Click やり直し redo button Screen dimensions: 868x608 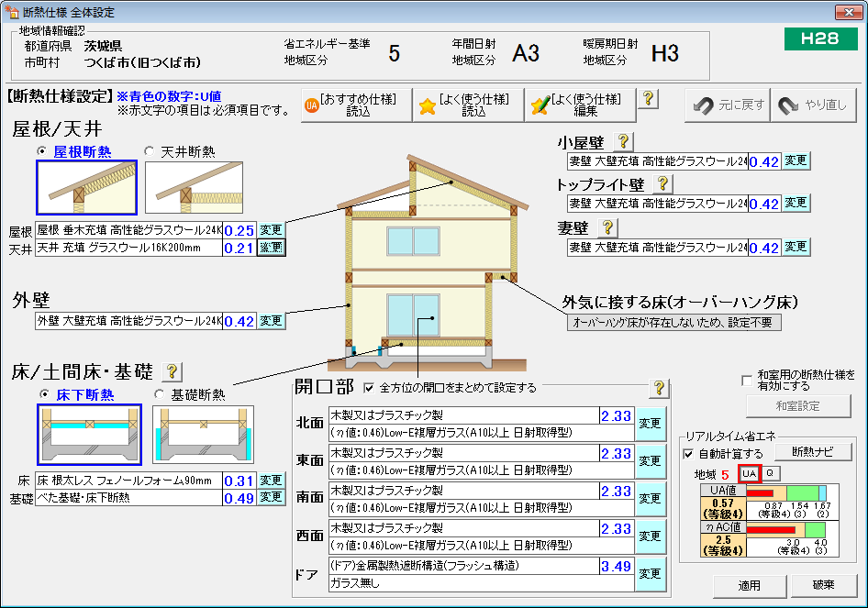click(x=813, y=105)
